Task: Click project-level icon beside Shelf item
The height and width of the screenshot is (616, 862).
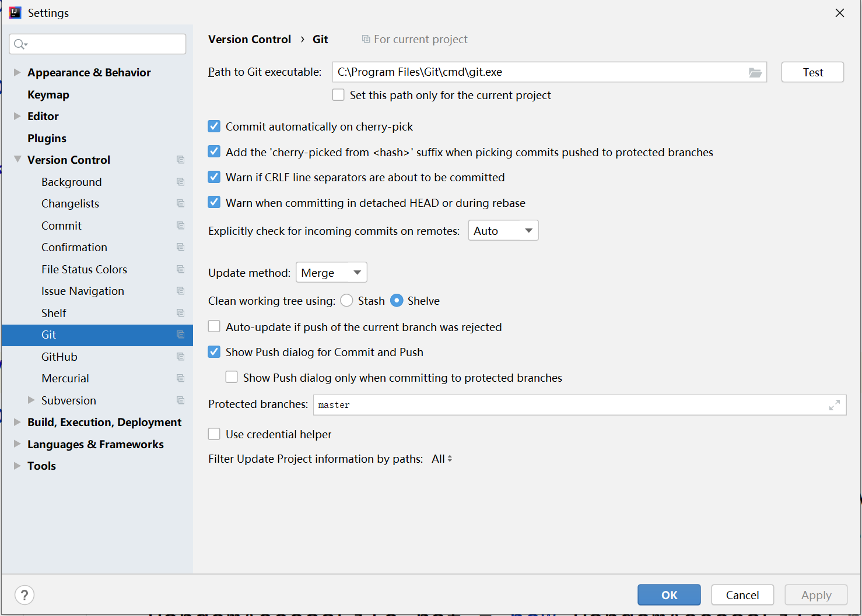Action: pos(181,313)
